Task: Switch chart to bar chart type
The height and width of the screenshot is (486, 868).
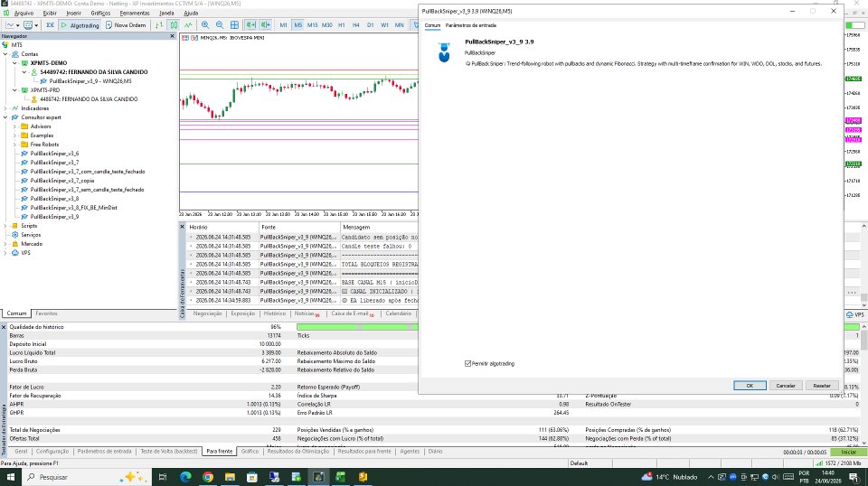Action: click(159, 25)
